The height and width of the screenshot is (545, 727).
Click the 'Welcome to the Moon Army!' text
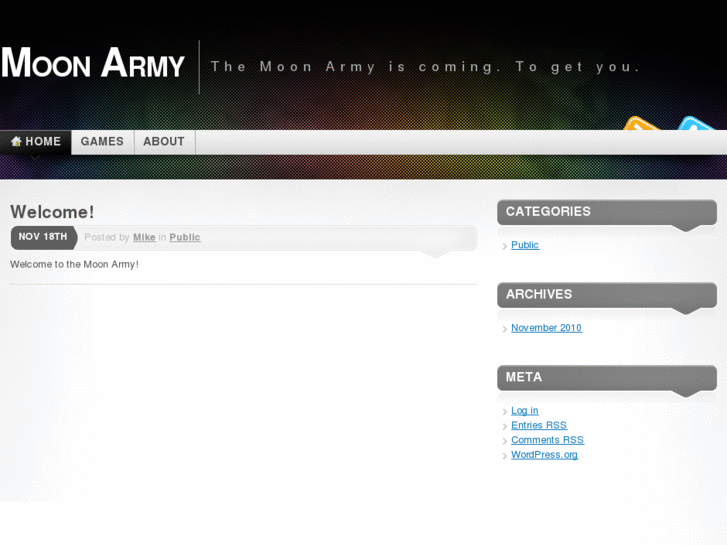74,264
